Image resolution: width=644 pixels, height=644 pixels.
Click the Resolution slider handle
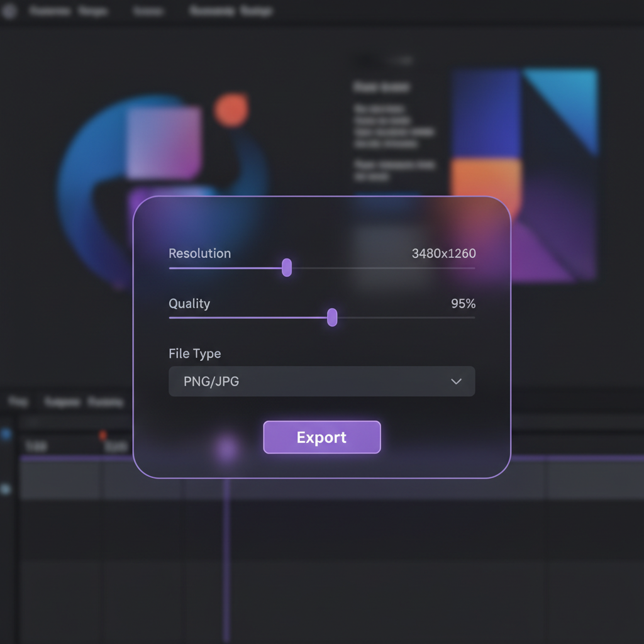pyautogui.click(x=287, y=267)
